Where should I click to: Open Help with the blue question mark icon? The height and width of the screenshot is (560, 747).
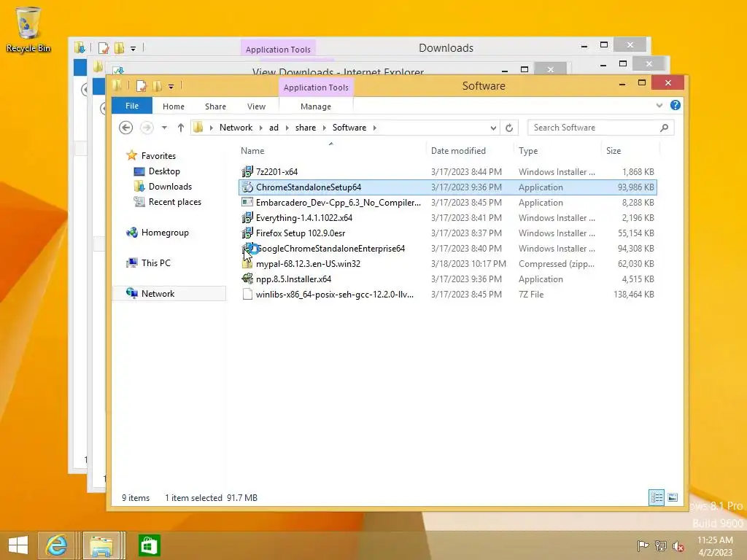tap(675, 105)
